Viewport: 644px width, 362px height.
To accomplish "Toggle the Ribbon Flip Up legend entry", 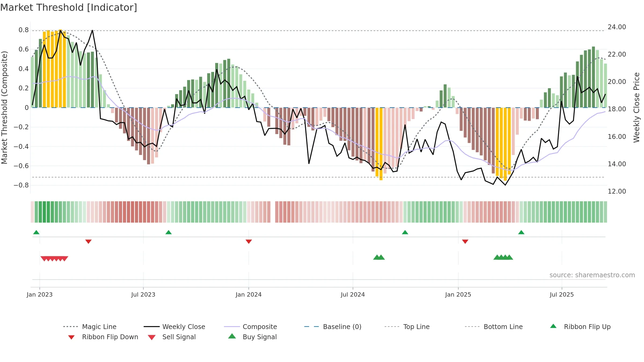I will tap(580, 327).
